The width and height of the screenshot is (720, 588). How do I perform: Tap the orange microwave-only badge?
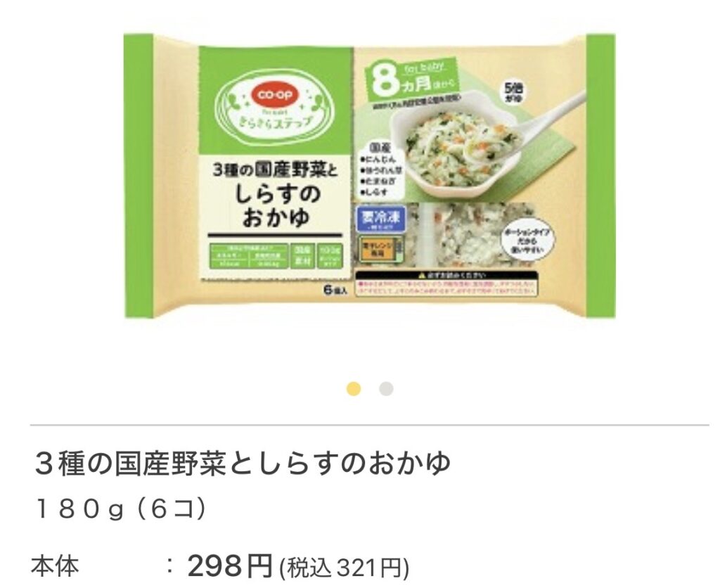(x=379, y=250)
